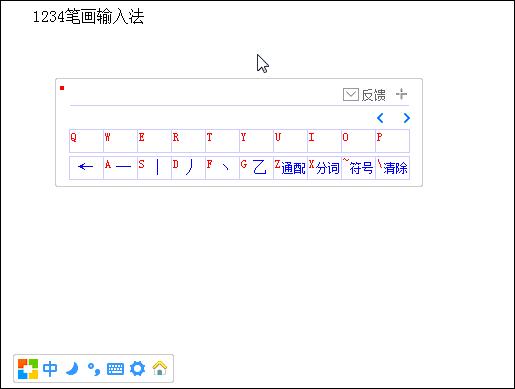The height and width of the screenshot is (389, 515).
Task: Click the O candidate key
Action: [358, 141]
